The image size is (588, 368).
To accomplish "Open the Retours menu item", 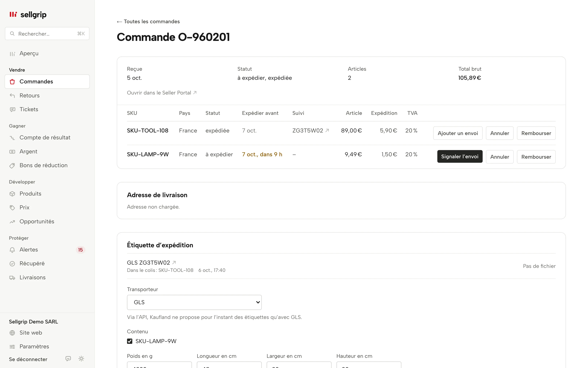I will (47, 96).
